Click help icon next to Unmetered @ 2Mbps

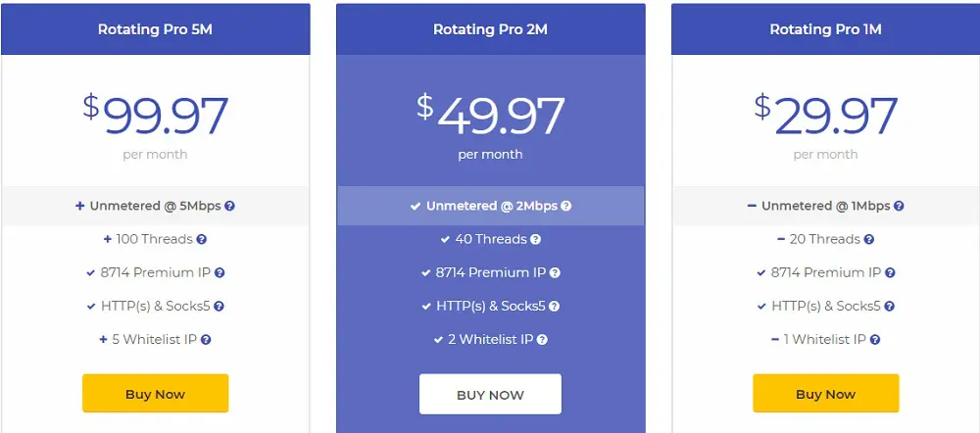[x=565, y=206]
